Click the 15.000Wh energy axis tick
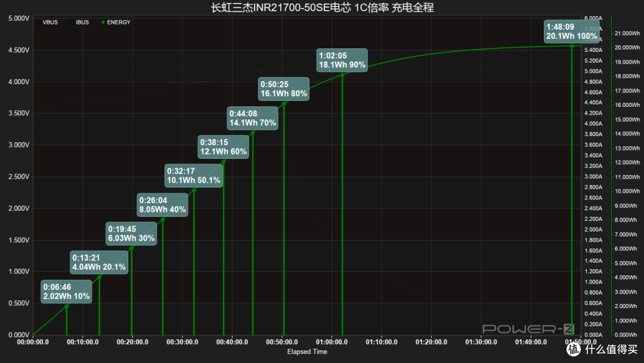The width and height of the screenshot is (644, 363). pyautogui.click(x=627, y=119)
